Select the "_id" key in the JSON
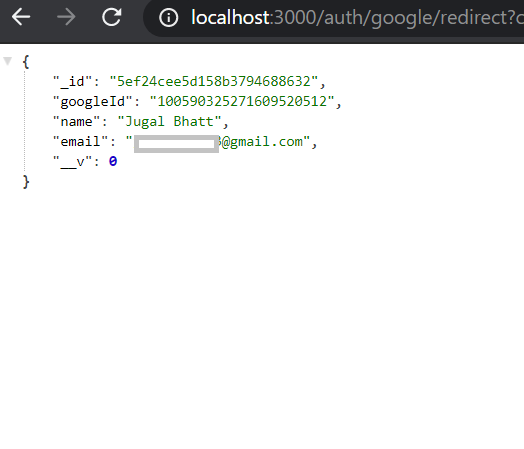 [73, 82]
